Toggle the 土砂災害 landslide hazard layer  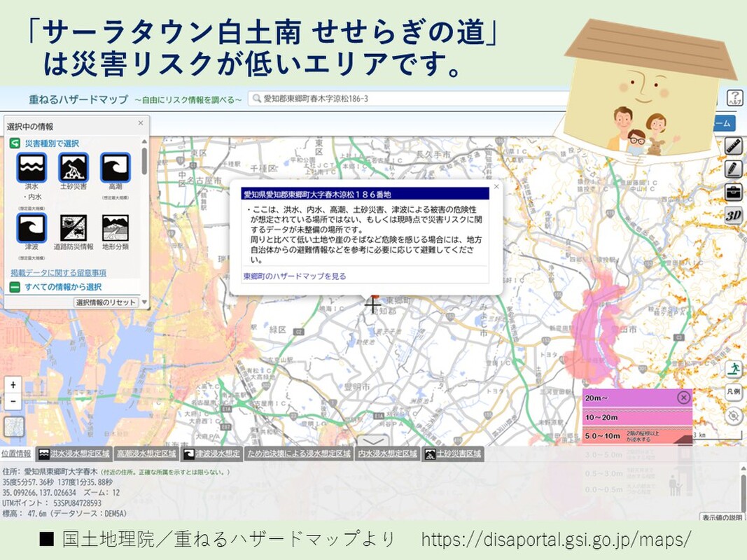pyautogui.click(x=74, y=168)
